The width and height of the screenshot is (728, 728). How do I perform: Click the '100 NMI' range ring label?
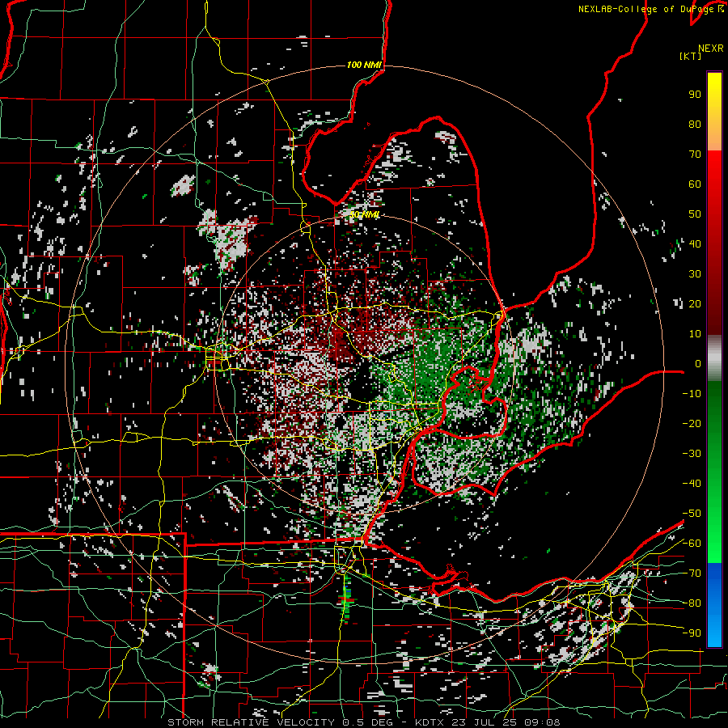coord(364,65)
